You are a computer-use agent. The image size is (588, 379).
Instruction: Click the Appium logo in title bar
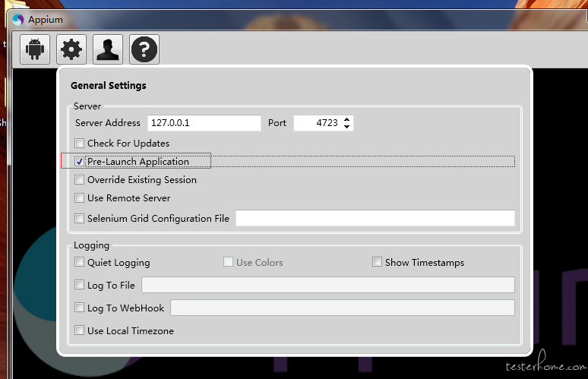click(18, 20)
